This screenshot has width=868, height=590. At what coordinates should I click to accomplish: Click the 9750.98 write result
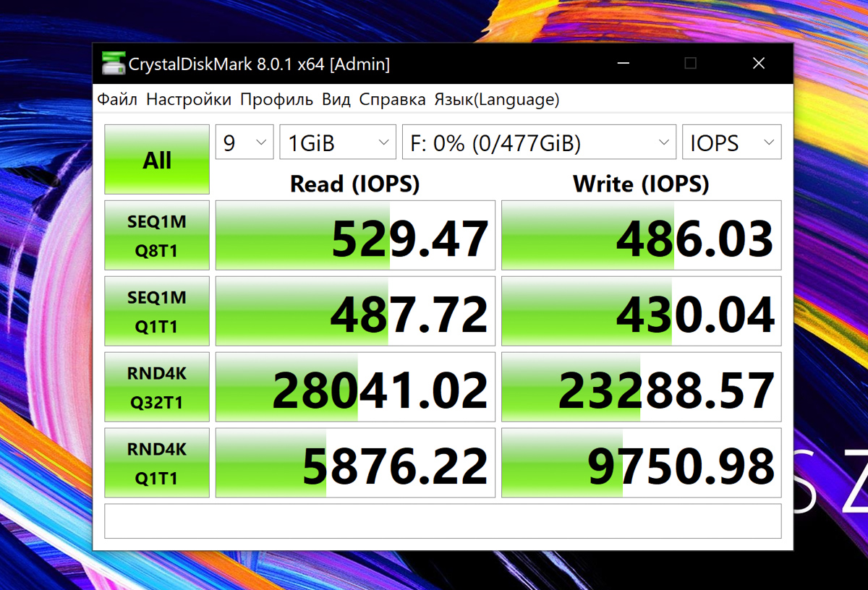click(x=641, y=463)
